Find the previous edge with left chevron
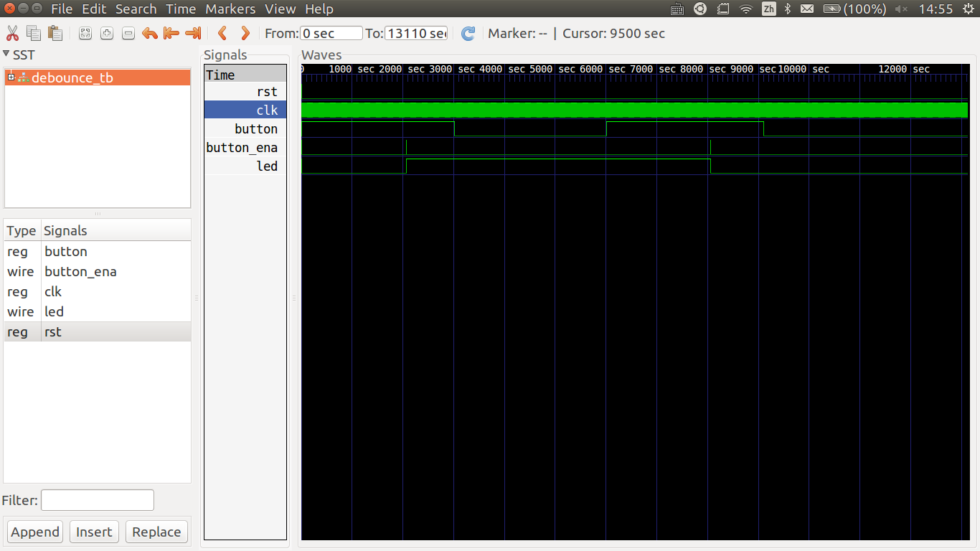The height and width of the screenshot is (551, 980). [222, 33]
